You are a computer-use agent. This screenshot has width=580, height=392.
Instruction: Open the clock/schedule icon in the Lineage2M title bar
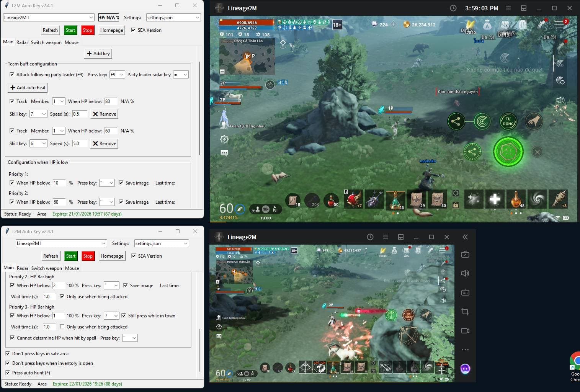click(454, 8)
